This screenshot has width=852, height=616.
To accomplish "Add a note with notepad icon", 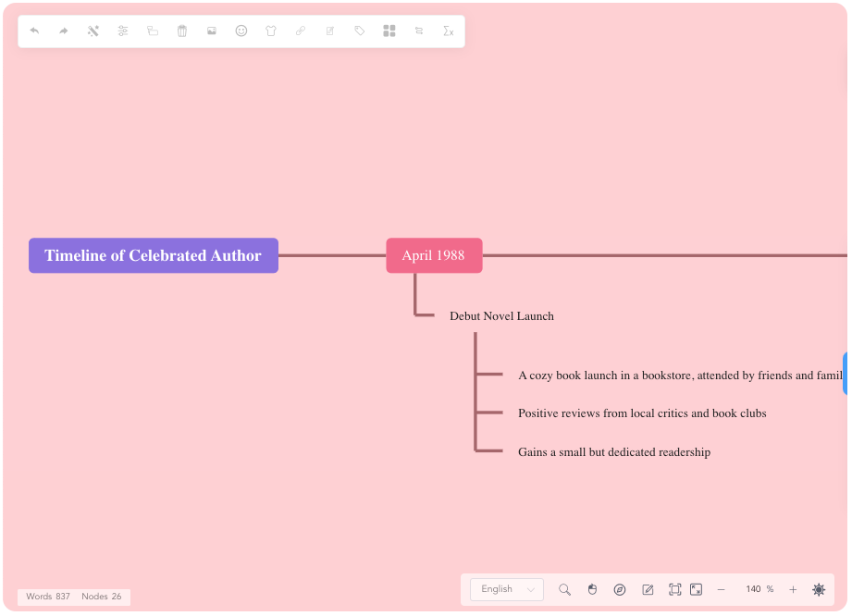I will click(x=330, y=31).
